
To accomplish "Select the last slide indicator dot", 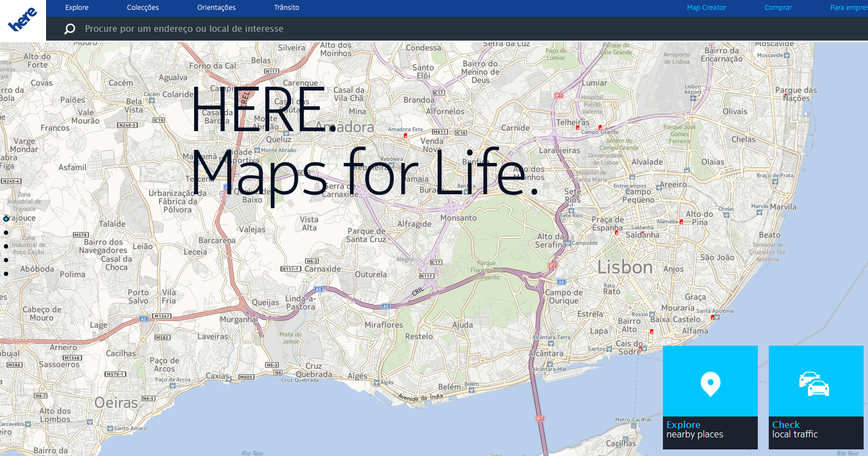I will [6, 274].
